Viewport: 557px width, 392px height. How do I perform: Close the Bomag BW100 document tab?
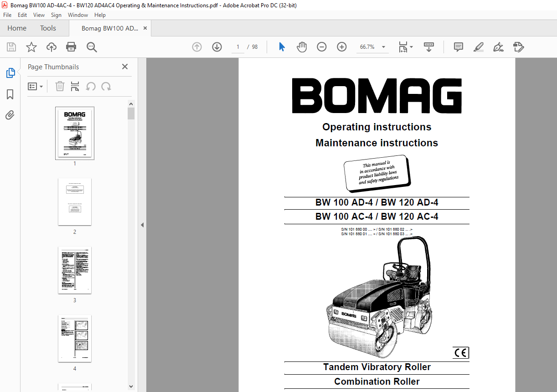[145, 28]
